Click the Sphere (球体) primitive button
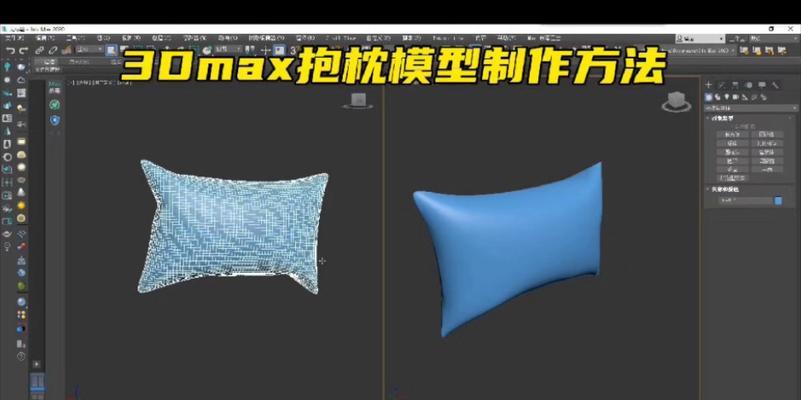 733,144
